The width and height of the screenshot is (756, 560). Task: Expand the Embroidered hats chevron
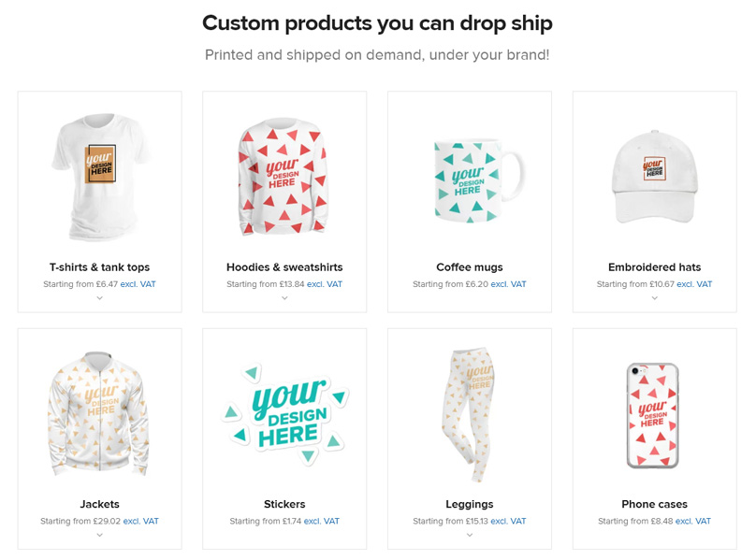tap(654, 298)
